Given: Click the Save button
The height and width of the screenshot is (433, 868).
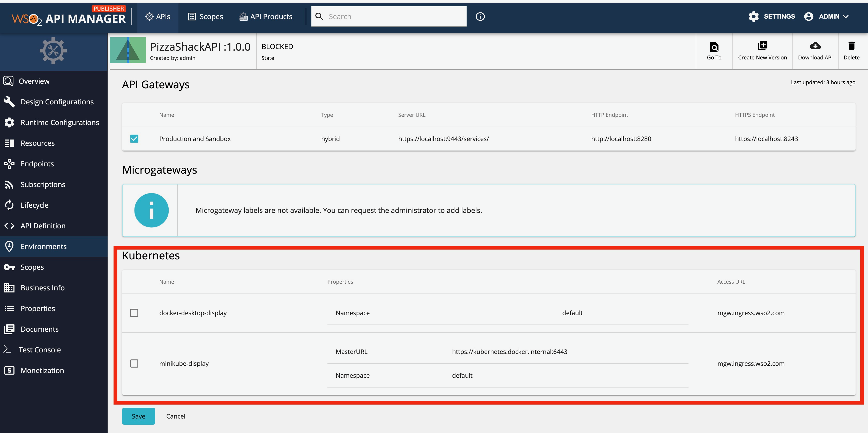Looking at the screenshot, I should click(x=138, y=416).
